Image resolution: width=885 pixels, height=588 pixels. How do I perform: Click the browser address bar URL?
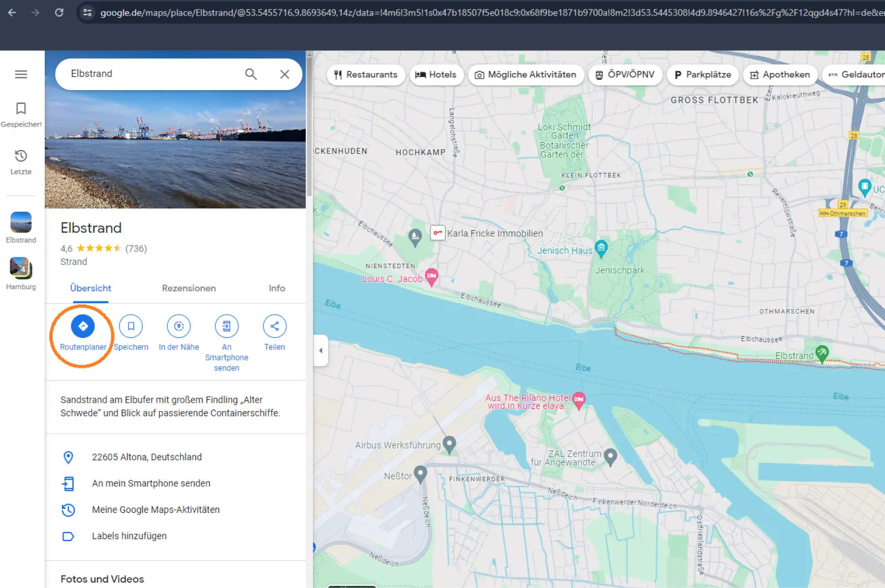tap(491, 12)
